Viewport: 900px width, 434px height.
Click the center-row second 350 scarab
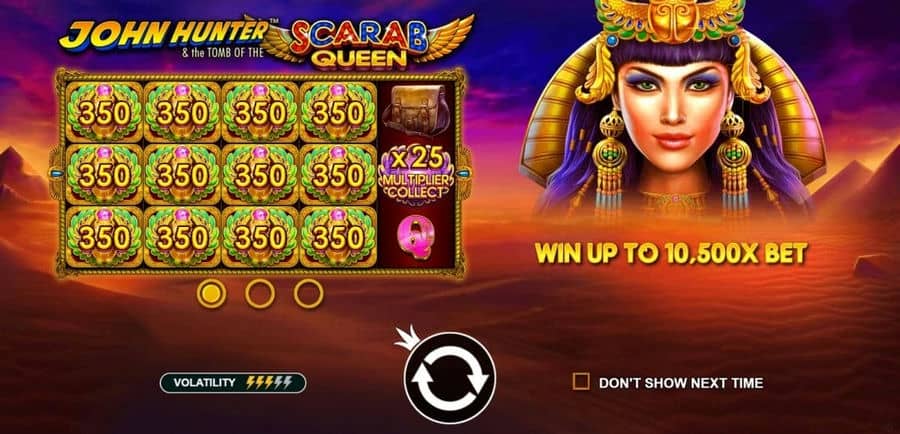183,175
